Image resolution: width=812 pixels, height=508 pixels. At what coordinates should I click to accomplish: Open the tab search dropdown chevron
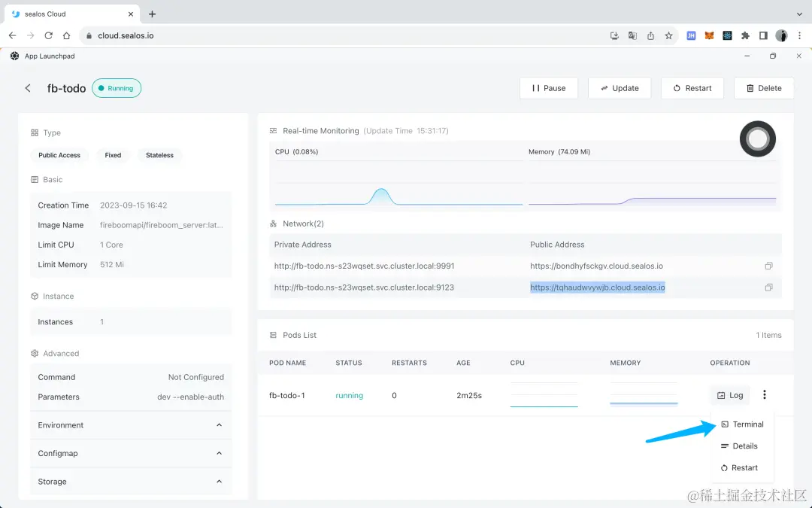[799, 14]
